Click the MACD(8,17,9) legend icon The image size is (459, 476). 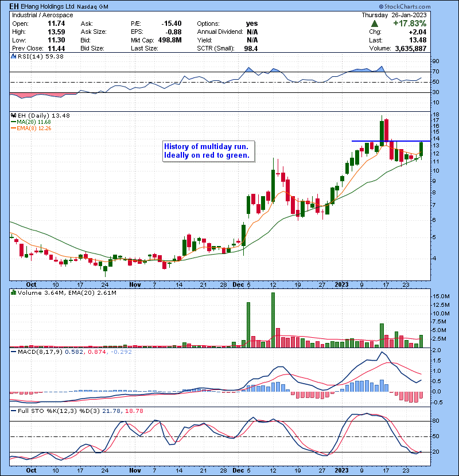(13, 351)
